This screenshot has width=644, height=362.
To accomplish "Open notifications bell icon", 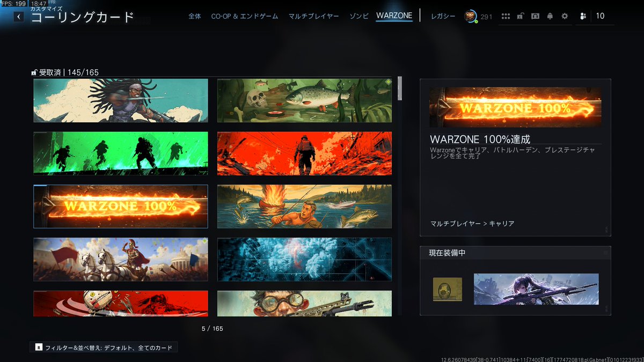I will [550, 16].
